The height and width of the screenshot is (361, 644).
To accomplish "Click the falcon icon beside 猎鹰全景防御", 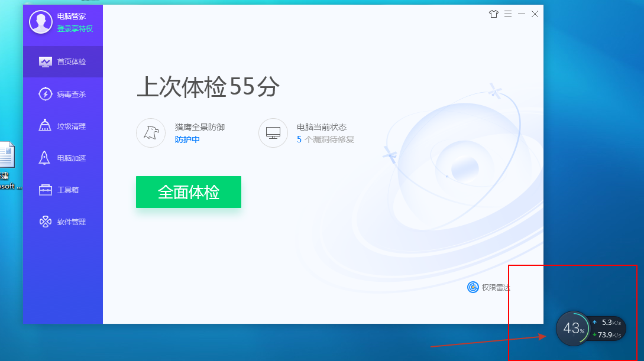I will click(151, 132).
